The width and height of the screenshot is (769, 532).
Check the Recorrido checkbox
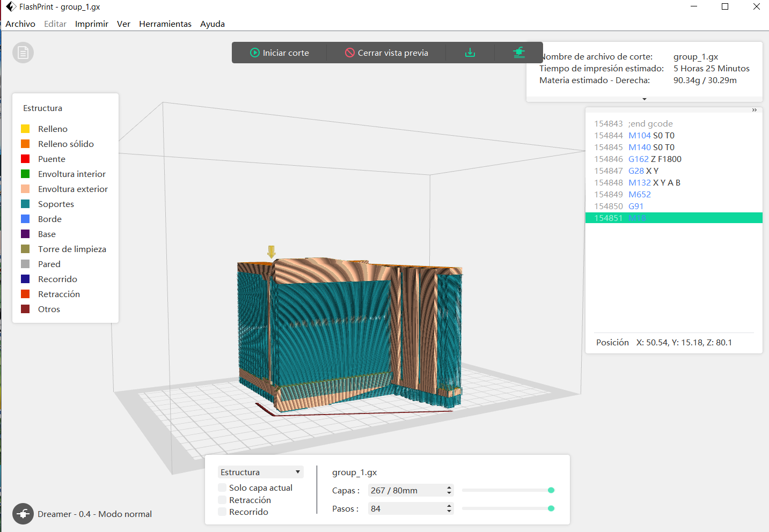tap(222, 512)
